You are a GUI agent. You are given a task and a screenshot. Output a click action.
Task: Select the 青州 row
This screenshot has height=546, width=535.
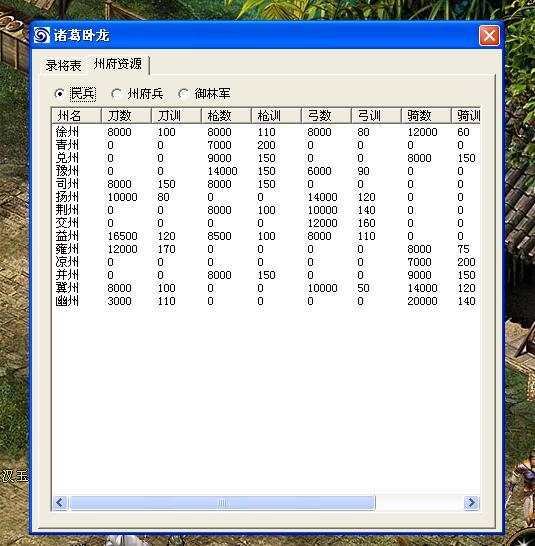point(266,145)
